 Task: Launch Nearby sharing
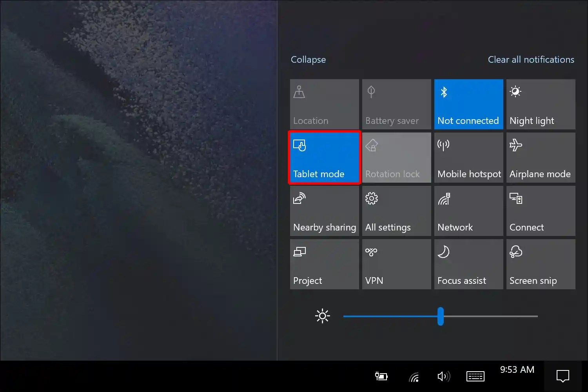tap(324, 211)
